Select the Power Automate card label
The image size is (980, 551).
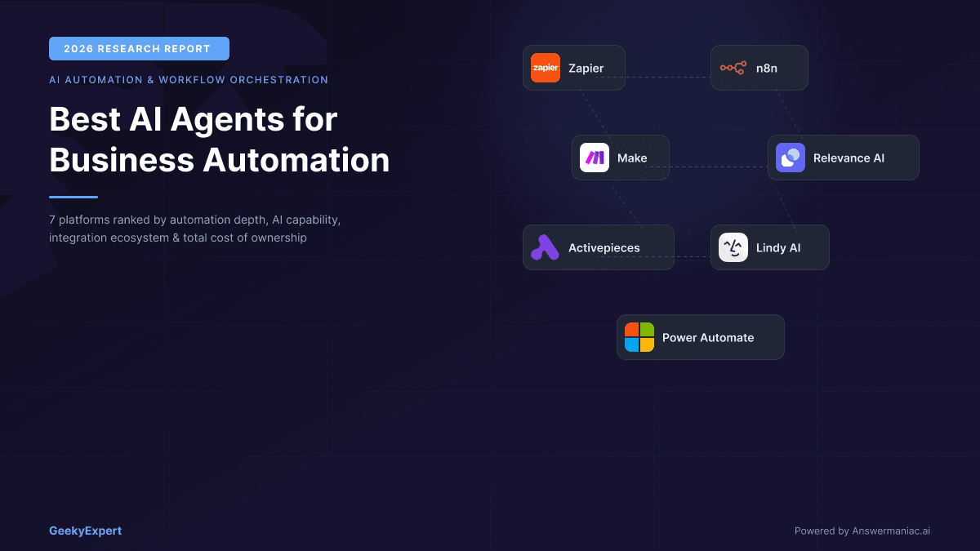[708, 337]
